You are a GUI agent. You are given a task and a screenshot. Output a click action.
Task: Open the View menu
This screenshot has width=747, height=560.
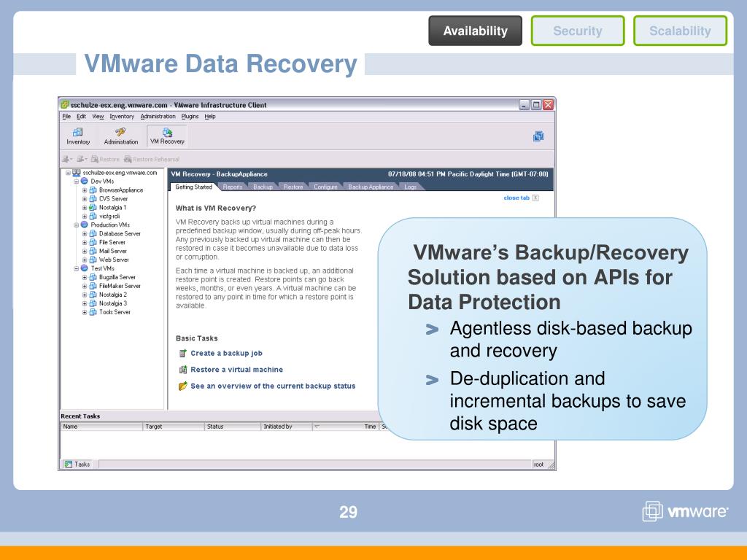(98, 116)
